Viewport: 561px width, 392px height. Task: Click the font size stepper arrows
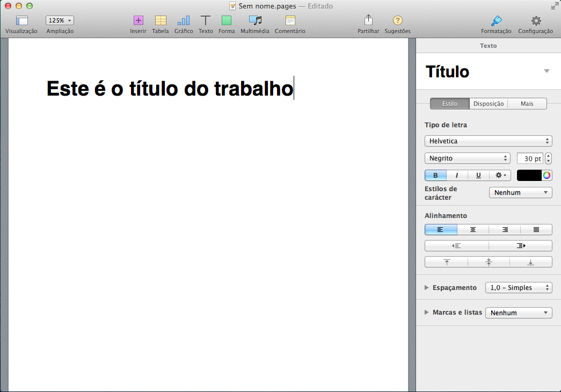tap(549, 158)
